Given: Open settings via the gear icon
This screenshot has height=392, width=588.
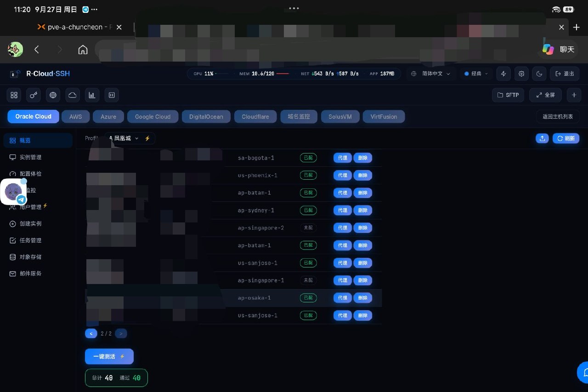Looking at the screenshot, I should (x=521, y=74).
